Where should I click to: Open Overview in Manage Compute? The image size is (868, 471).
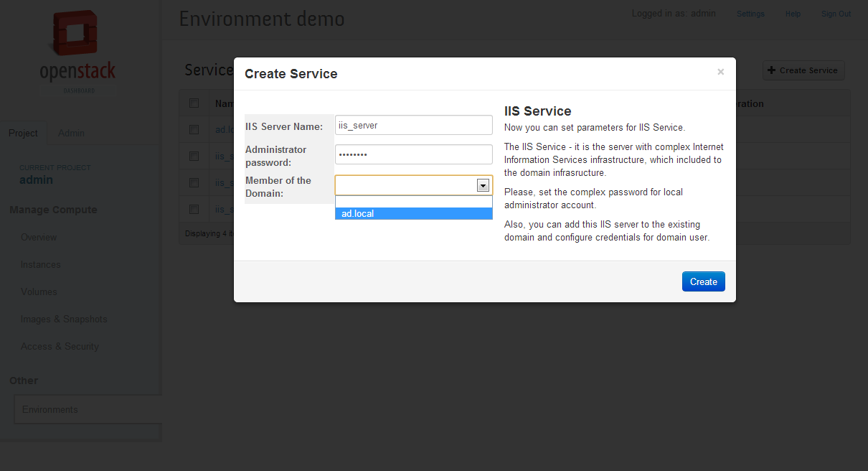[39, 238]
